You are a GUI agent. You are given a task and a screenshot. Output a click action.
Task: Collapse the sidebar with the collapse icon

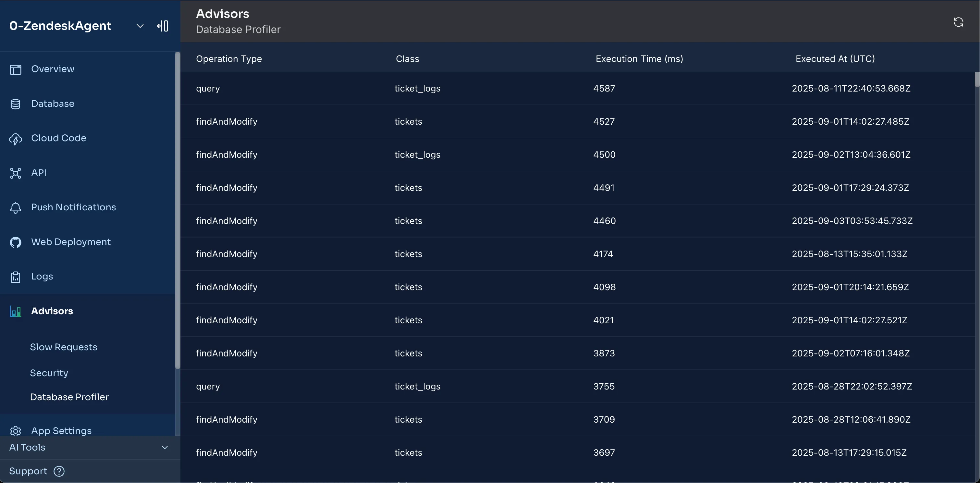click(x=163, y=26)
